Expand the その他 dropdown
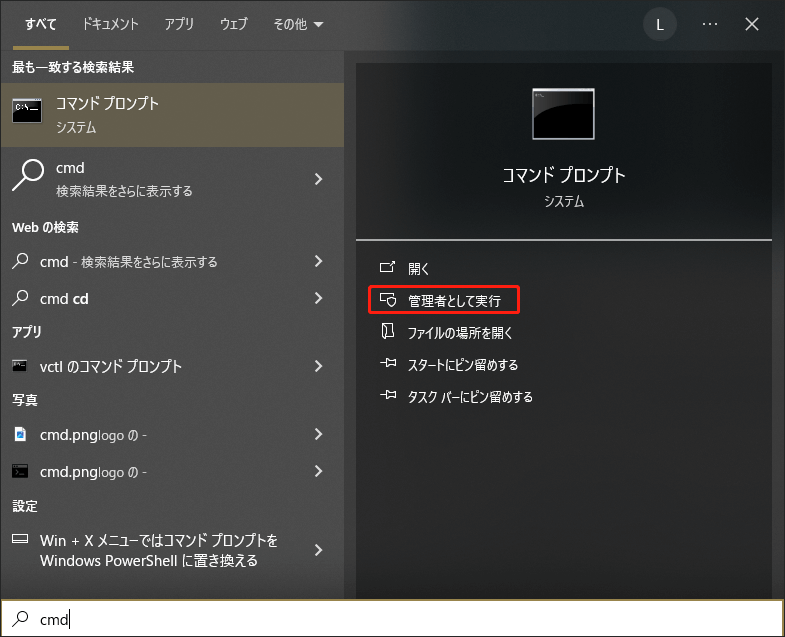Image resolution: width=785 pixels, height=637 pixels. (x=298, y=24)
